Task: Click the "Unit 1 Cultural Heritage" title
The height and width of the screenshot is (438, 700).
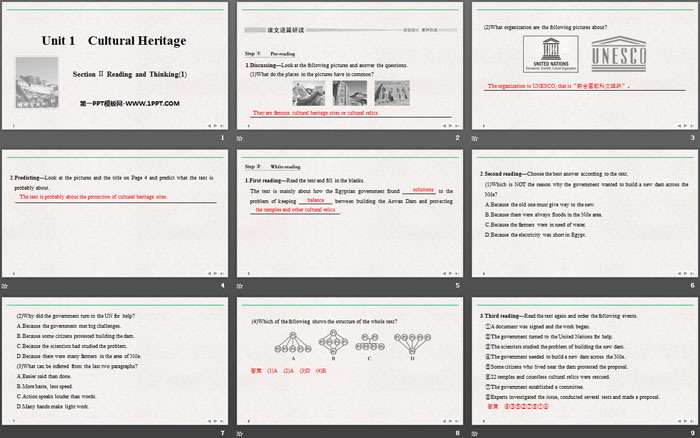Action: point(113,41)
